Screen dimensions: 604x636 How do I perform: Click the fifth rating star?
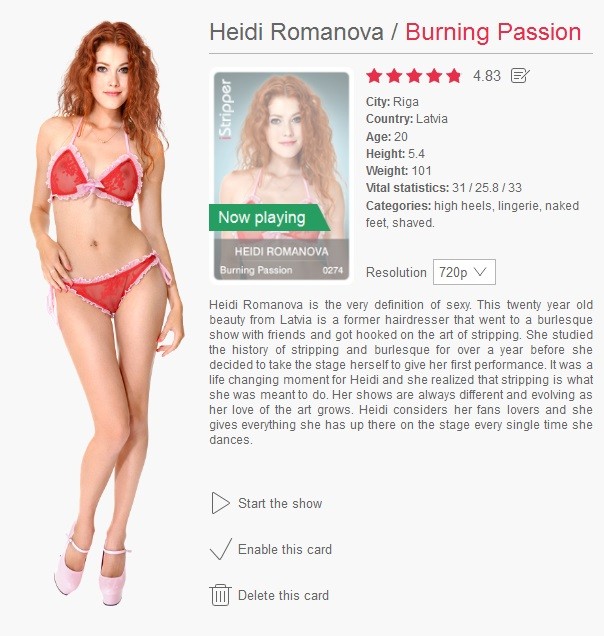coord(454,75)
